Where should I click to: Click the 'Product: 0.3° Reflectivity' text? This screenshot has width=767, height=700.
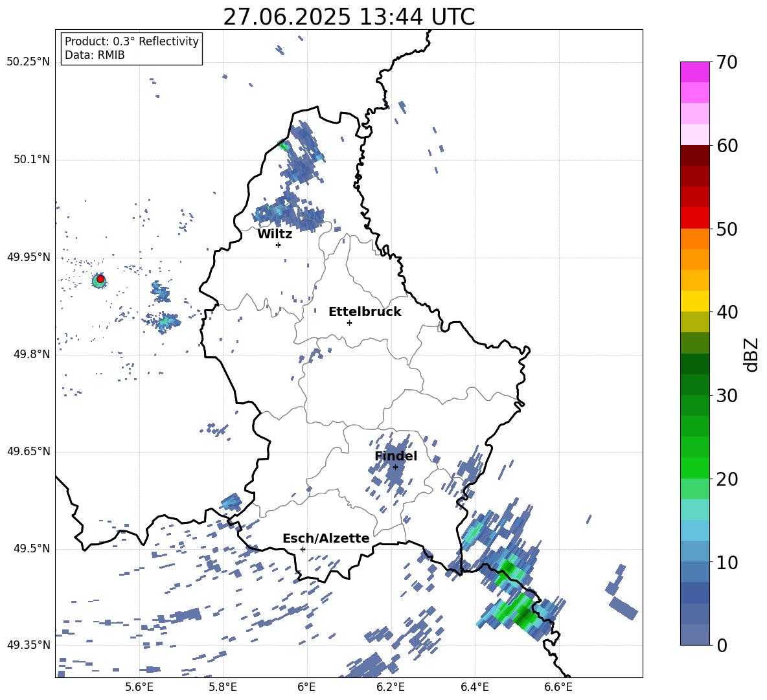pyautogui.click(x=132, y=41)
